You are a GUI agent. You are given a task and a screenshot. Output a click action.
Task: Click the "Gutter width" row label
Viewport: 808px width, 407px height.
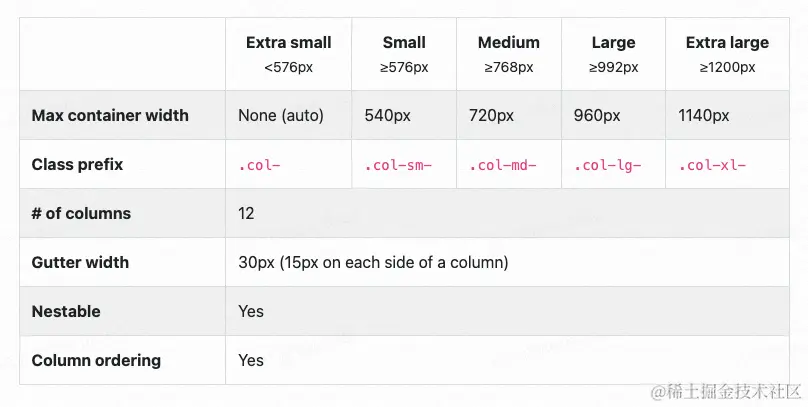click(80, 263)
